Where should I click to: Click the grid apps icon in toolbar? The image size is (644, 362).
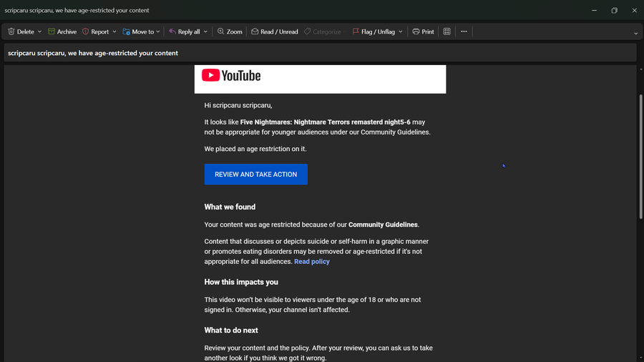pyautogui.click(x=447, y=31)
